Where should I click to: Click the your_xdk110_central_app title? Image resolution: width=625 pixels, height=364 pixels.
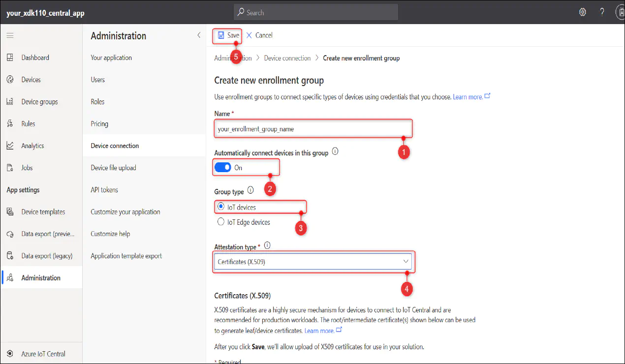pos(45,13)
